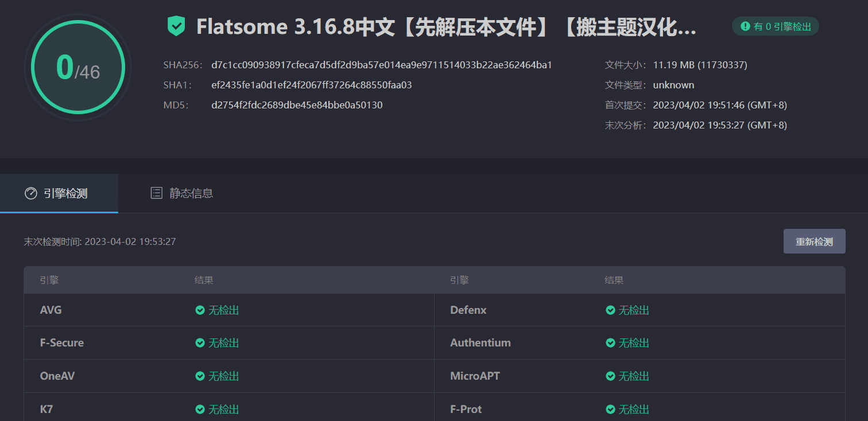Click the 末次检测时间 line above table
The height and width of the screenshot is (421, 868).
[100, 241]
